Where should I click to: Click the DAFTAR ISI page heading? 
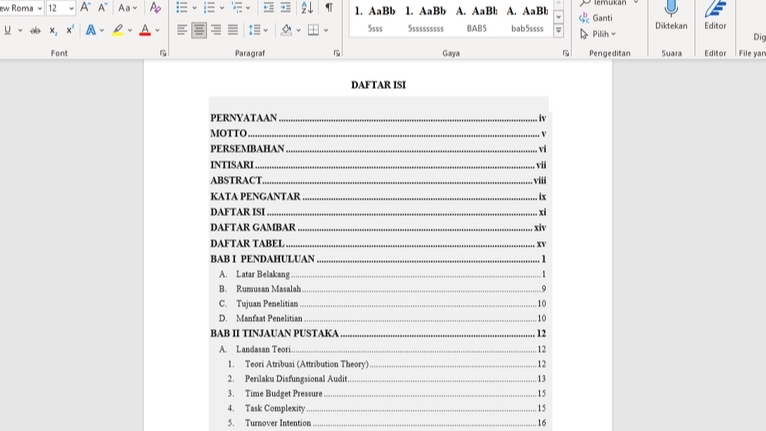(x=378, y=85)
